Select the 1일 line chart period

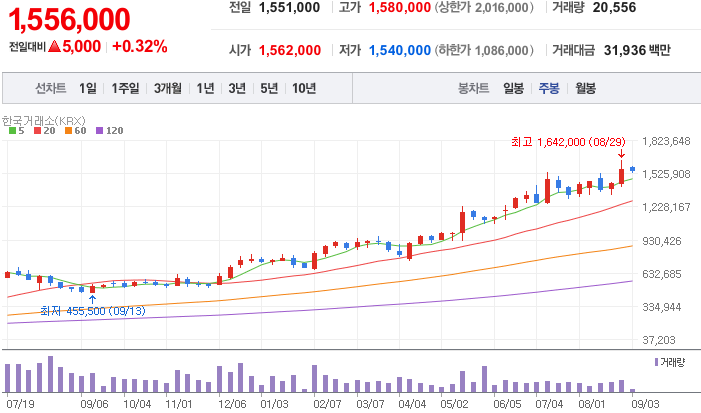(x=88, y=88)
